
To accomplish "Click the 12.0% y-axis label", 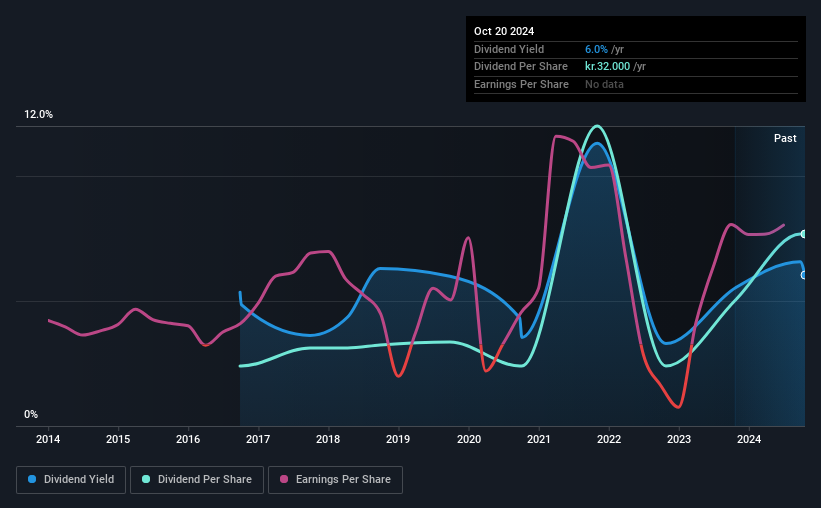I will tap(38, 115).
